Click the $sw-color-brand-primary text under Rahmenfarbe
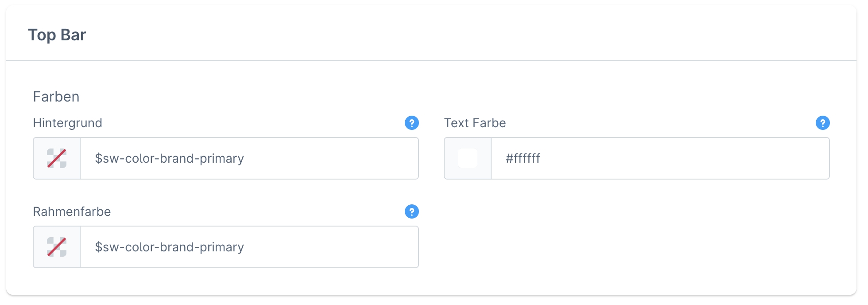 pyautogui.click(x=170, y=247)
